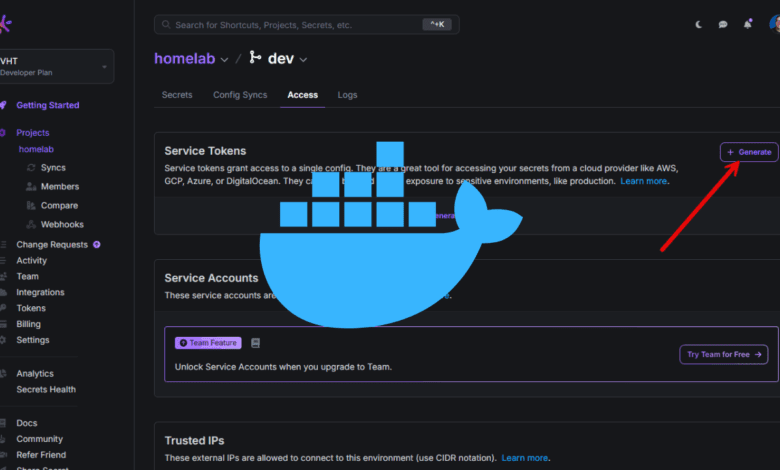Image resolution: width=780 pixels, height=470 pixels.
Task: Click the Doppler logo icon
Action: click(5, 24)
